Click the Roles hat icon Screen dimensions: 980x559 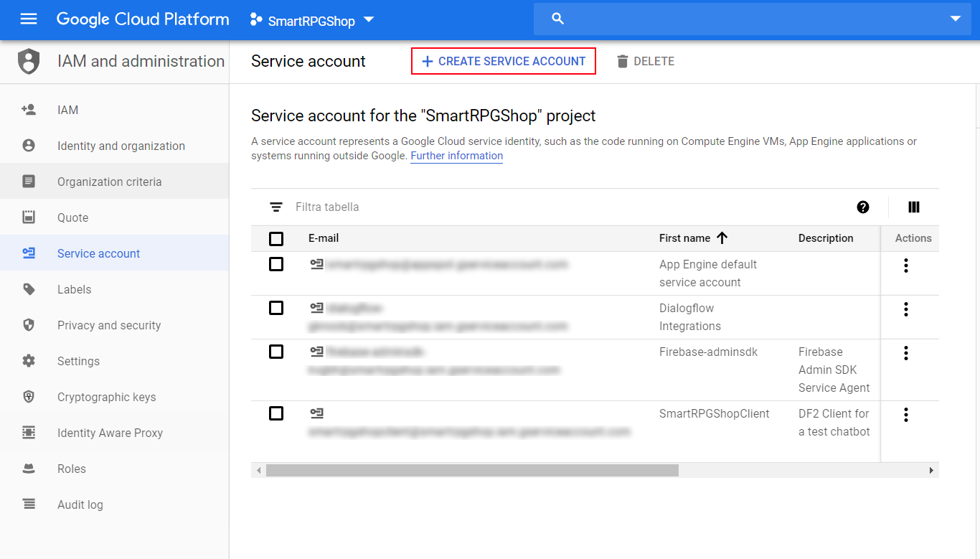29,469
